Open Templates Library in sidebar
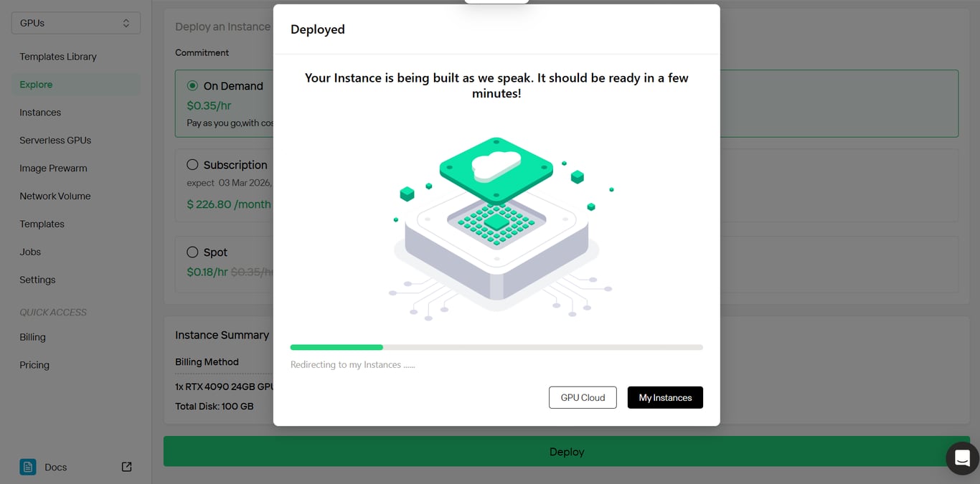Viewport: 980px width, 484px height. pyautogui.click(x=58, y=57)
